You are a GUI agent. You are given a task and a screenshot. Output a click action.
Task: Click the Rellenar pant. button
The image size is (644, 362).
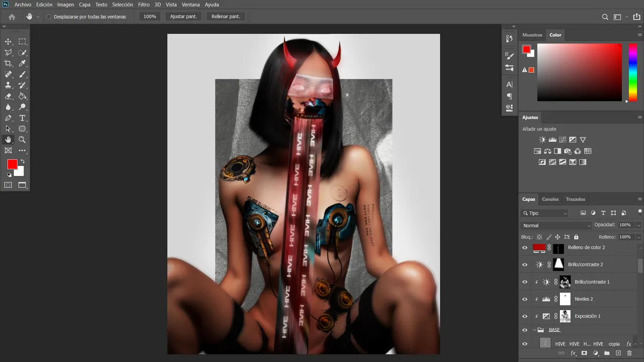pyautogui.click(x=225, y=17)
